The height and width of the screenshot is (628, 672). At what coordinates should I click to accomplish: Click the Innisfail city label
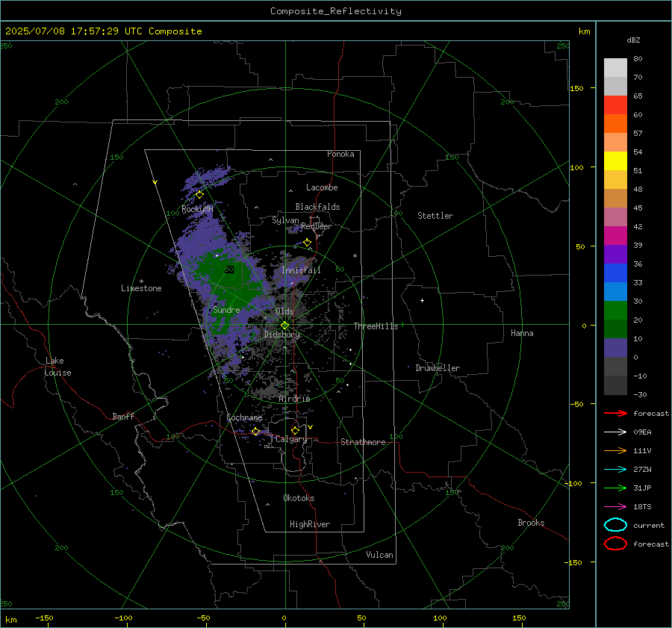pos(301,270)
